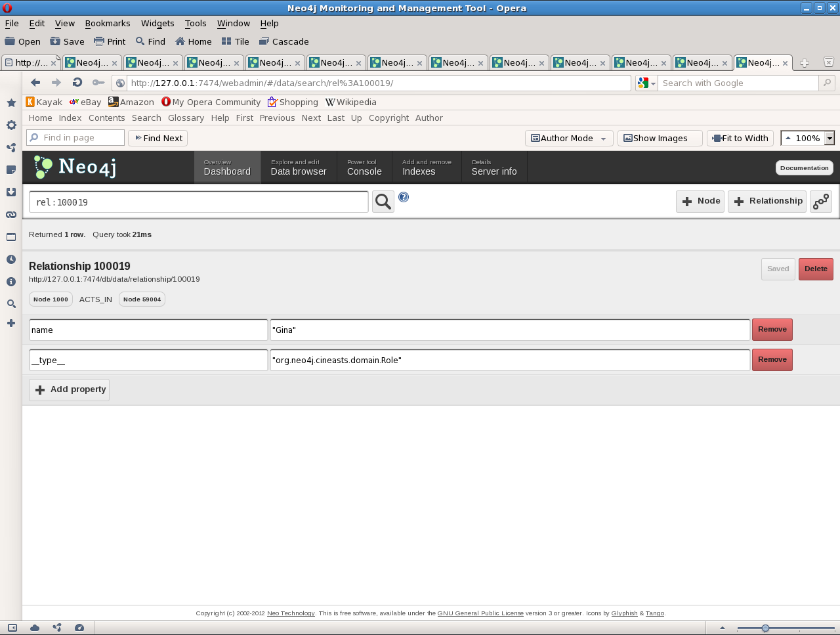
Task: Click the magnifying glass search button
Action: point(383,202)
